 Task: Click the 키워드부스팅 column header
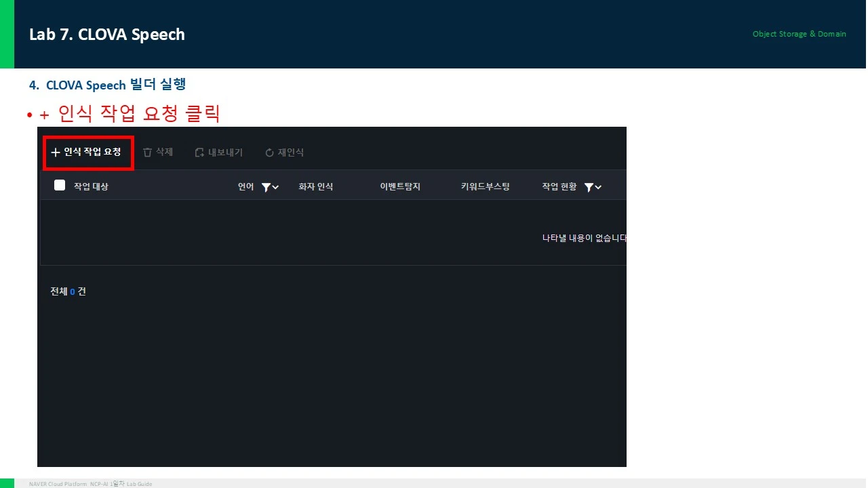485,186
